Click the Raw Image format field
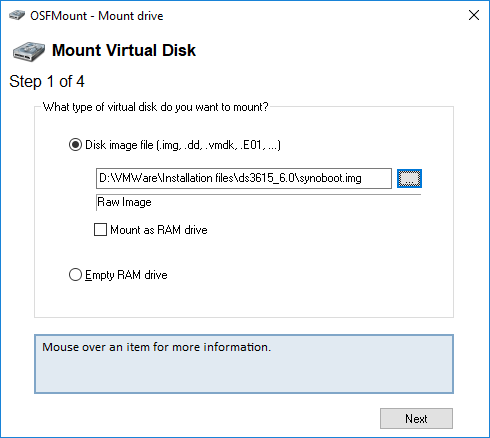The height and width of the screenshot is (438, 490). tap(258, 202)
